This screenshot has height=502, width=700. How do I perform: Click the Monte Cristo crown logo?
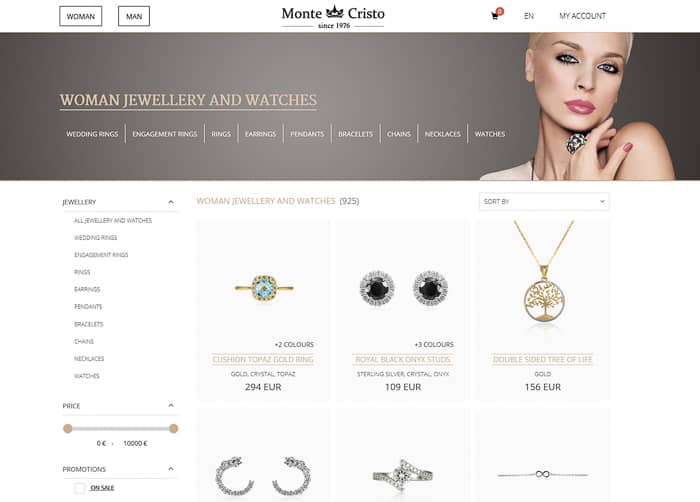(333, 17)
